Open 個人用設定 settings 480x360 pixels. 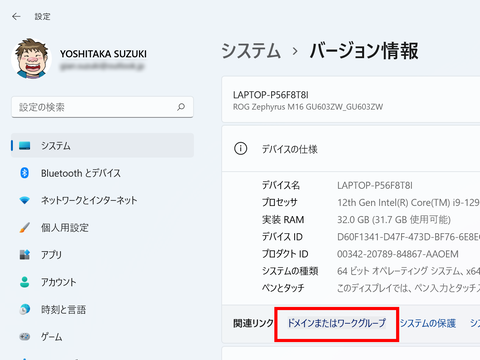coord(102,228)
